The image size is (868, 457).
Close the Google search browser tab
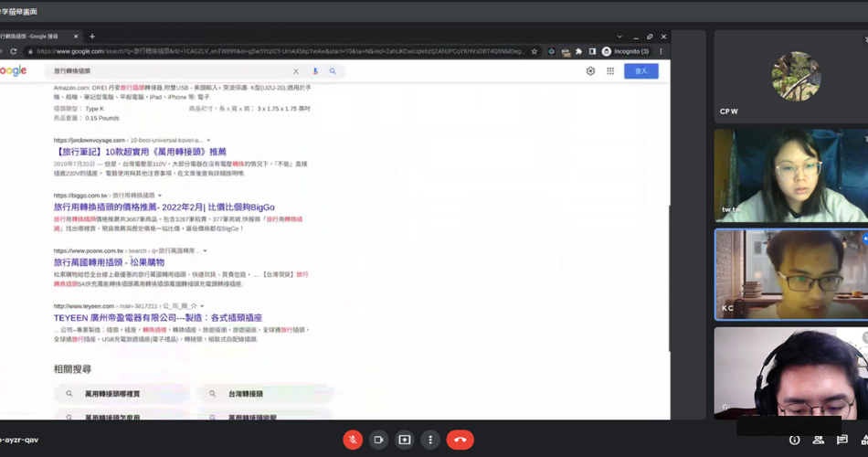[76, 37]
